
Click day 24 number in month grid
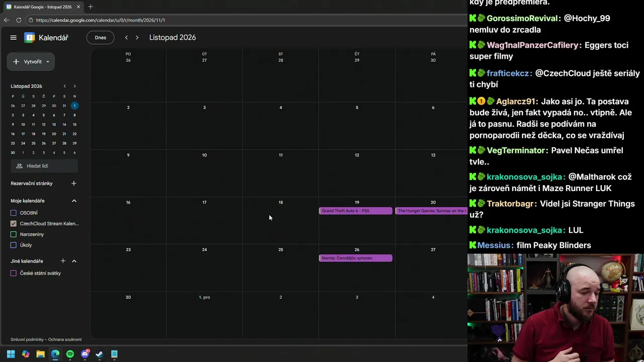(204, 249)
